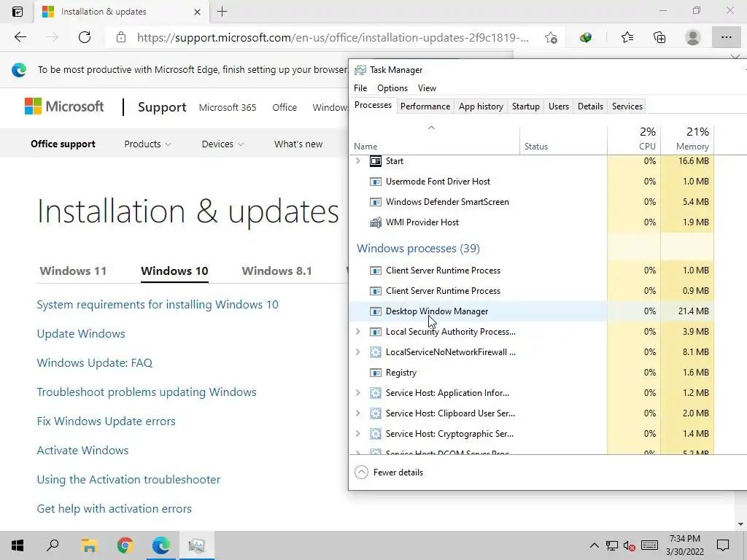Click Task Manager taskbar icon

(197, 545)
